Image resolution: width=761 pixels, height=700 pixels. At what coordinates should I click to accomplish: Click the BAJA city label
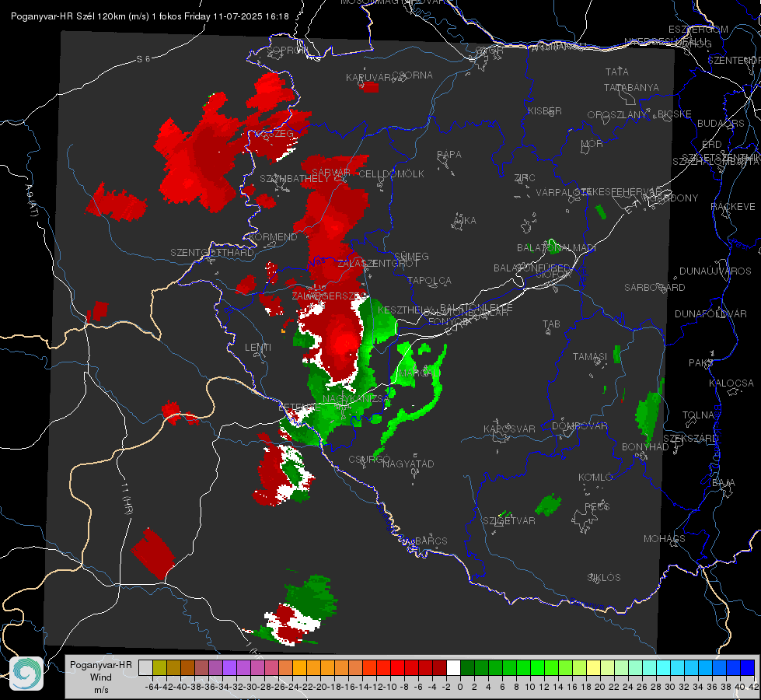pyautogui.click(x=724, y=483)
